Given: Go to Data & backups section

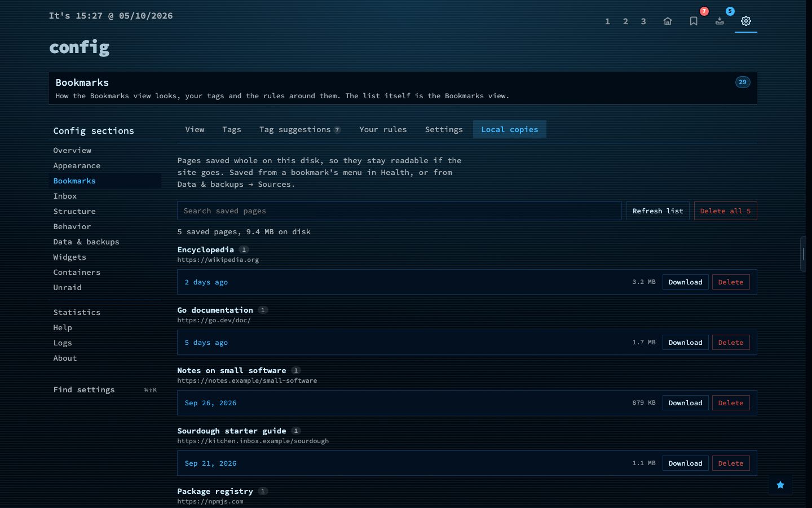Looking at the screenshot, I should click(105, 242).
